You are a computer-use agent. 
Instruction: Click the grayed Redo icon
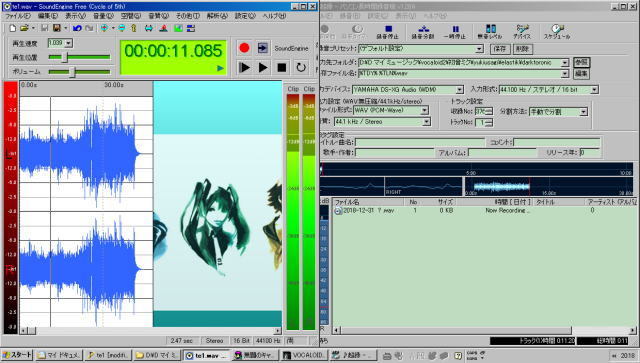pos(89,28)
